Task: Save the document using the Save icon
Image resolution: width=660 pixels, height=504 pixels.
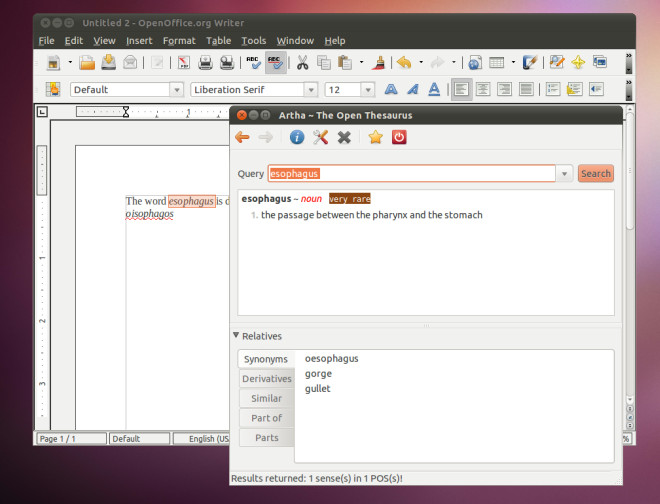Action: pyautogui.click(x=109, y=63)
